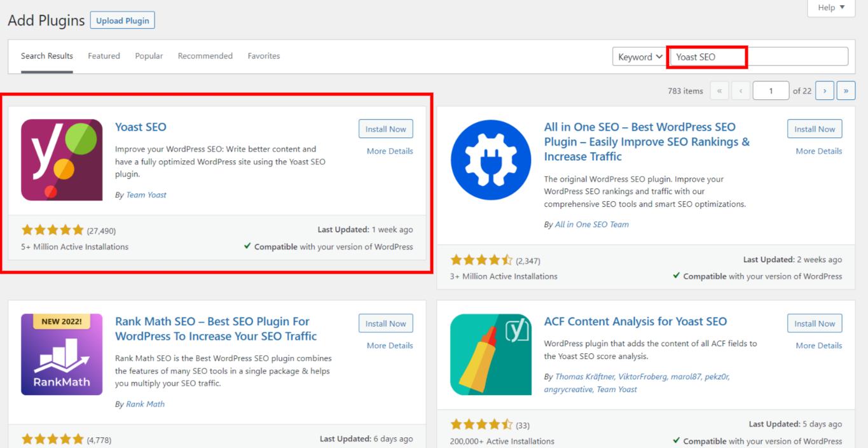Expand the Help panel

point(831,8)
